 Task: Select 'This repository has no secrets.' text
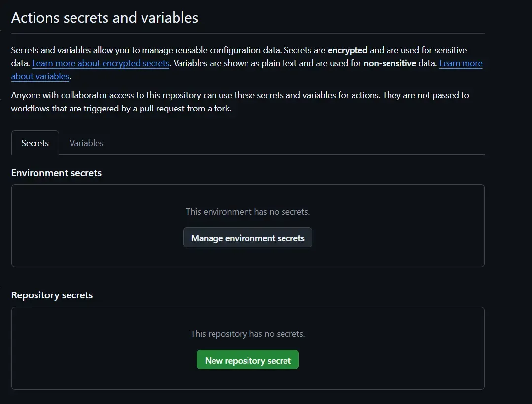(x=248, y=334)
